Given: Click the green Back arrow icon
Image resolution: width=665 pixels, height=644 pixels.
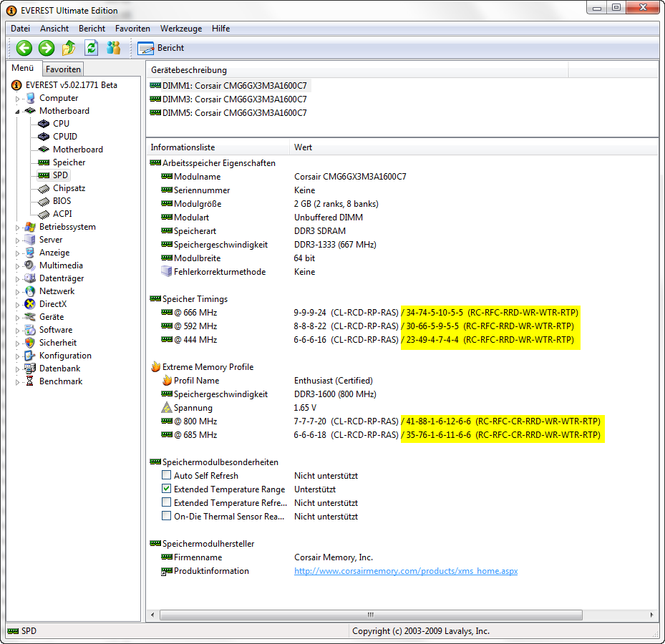Looking at the screenshot, I should pos(24,48).
